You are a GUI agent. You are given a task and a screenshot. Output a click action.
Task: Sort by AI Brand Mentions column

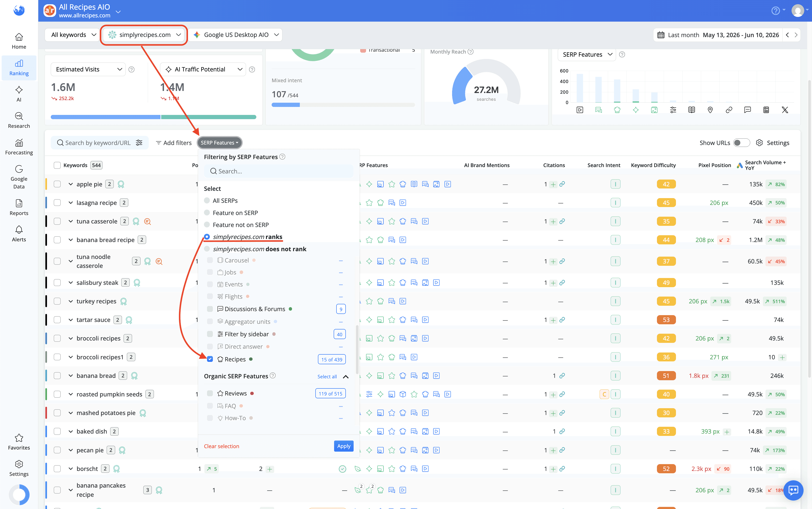487,165
